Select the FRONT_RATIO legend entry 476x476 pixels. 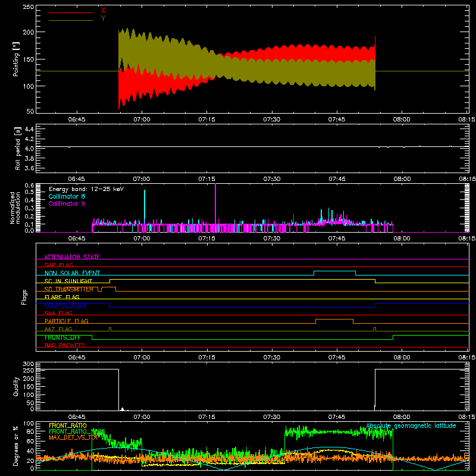coord(68,425)
